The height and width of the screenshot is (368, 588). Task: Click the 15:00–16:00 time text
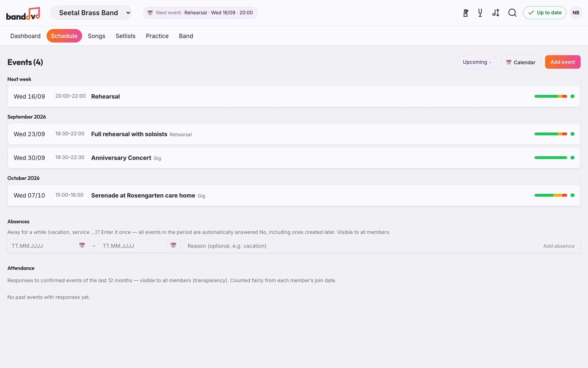tap(69, 195)
